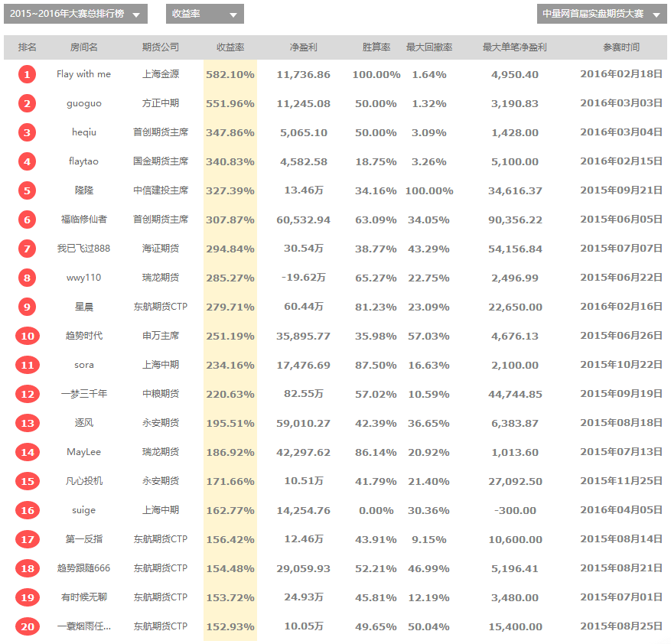Image resolution: width=671 pixels, height=644 pixels.
Task: Click net profit value -19.62万
Action: pos(304,278)
